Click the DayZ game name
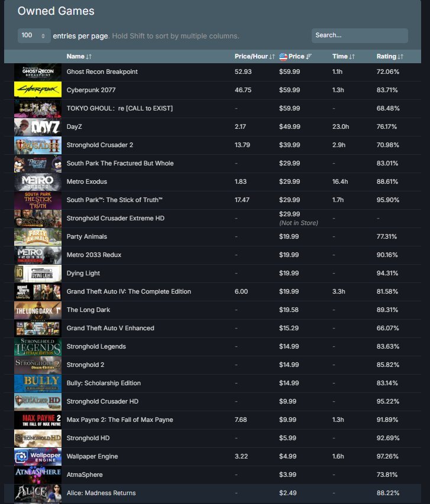Screen dimensions: 430x504 [x=74, y=126]
